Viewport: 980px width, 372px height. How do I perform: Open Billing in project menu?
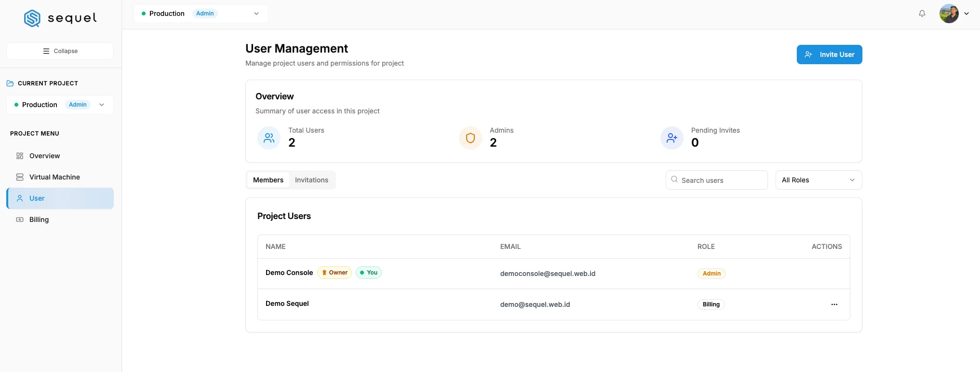tap(60, 220)
